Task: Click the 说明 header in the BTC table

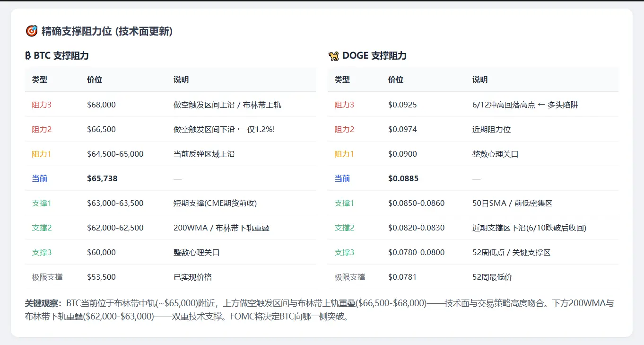Action: [181, 80]
